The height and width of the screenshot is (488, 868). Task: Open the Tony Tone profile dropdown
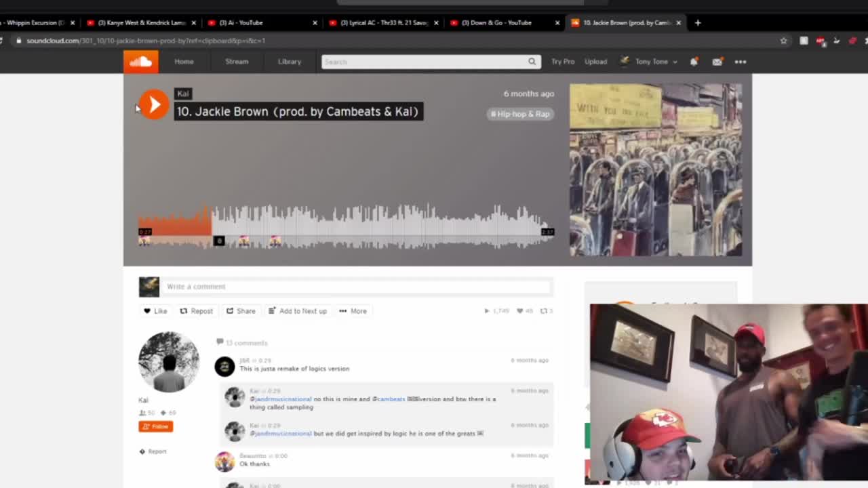649,62
